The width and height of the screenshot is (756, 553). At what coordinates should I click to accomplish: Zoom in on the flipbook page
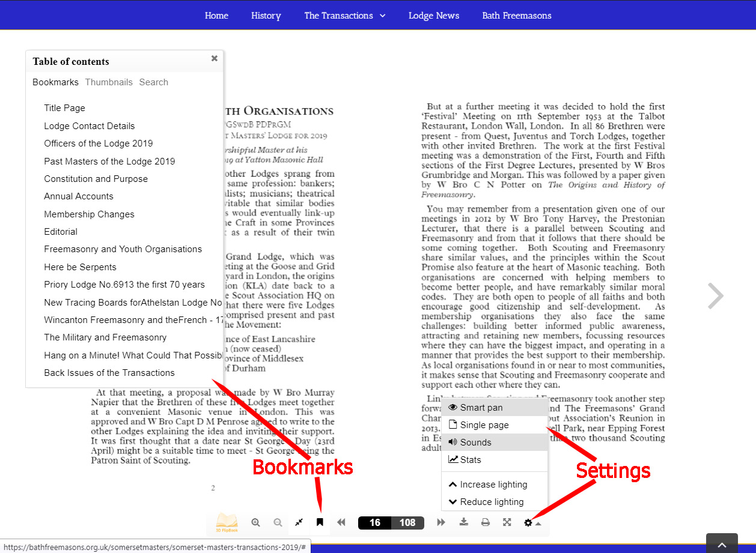[256, 522]
